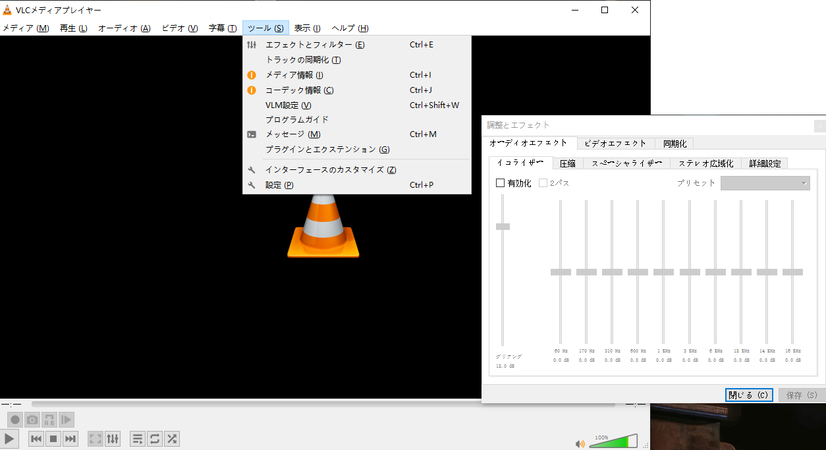Viewport: 826px width, 450px height.
Task: Click the preamp slider handle
Action: point(503,227)
